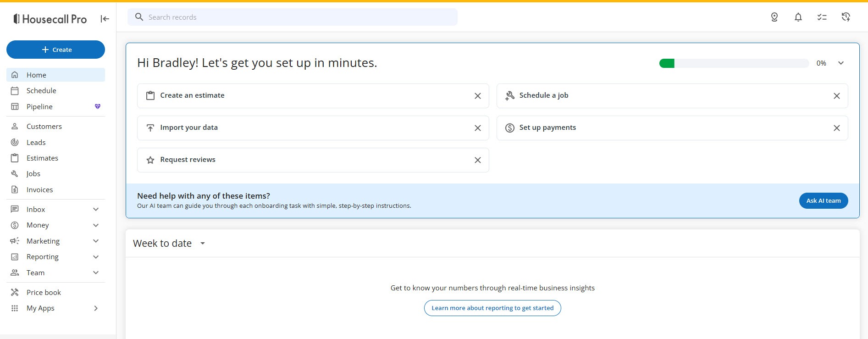
Task: Click Learn more about reporting to get started
Action: 492,308
